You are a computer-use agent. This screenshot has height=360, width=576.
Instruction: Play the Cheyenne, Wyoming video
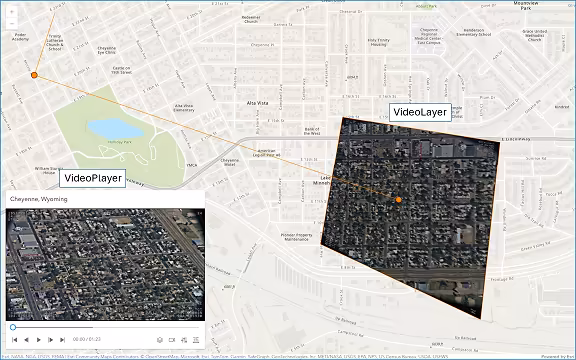(39, 340)
